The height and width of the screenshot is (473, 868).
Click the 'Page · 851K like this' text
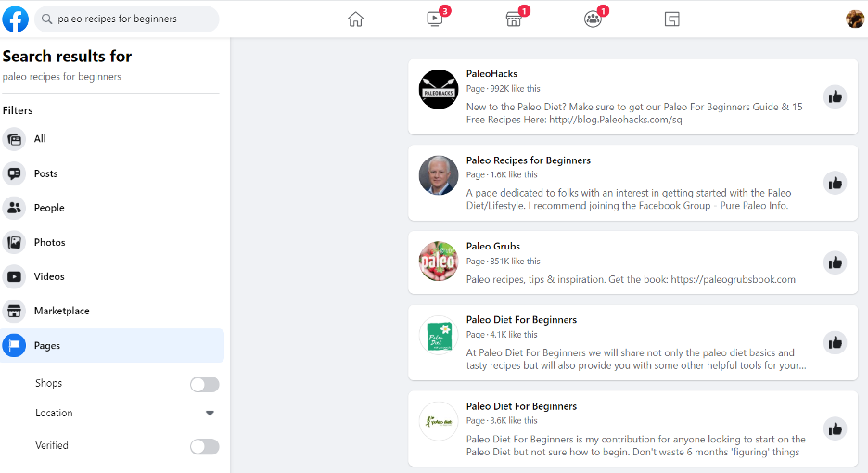pos(503,261)
